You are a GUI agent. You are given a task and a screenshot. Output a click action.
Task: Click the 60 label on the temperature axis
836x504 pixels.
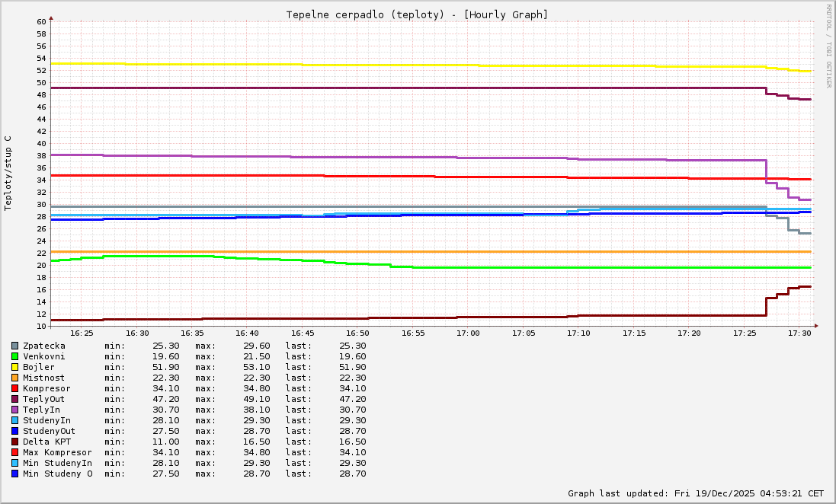41,21
